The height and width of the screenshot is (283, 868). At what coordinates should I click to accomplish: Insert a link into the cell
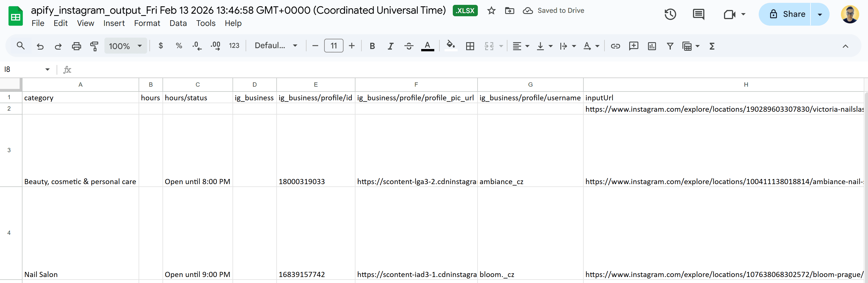click(616, 46)
